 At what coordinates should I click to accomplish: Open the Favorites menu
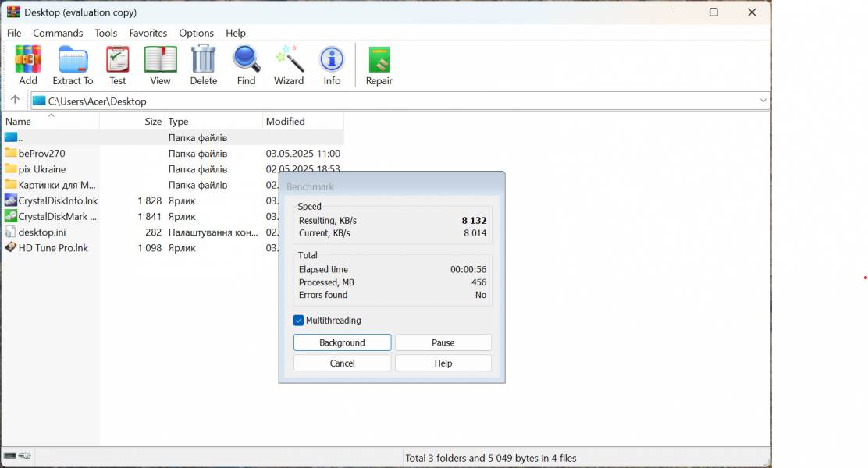tap(148, 33)
